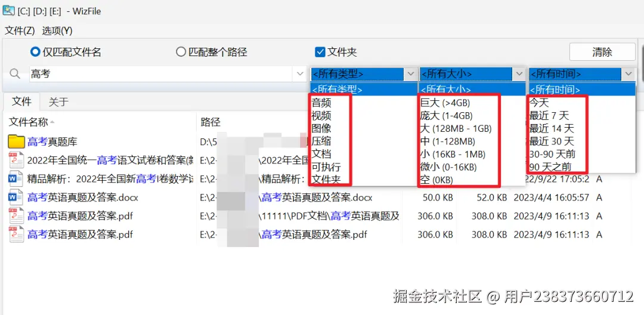The image size is (644, 315).
Task: Select <所有类型> entry in open list
Action: point(364,89)
